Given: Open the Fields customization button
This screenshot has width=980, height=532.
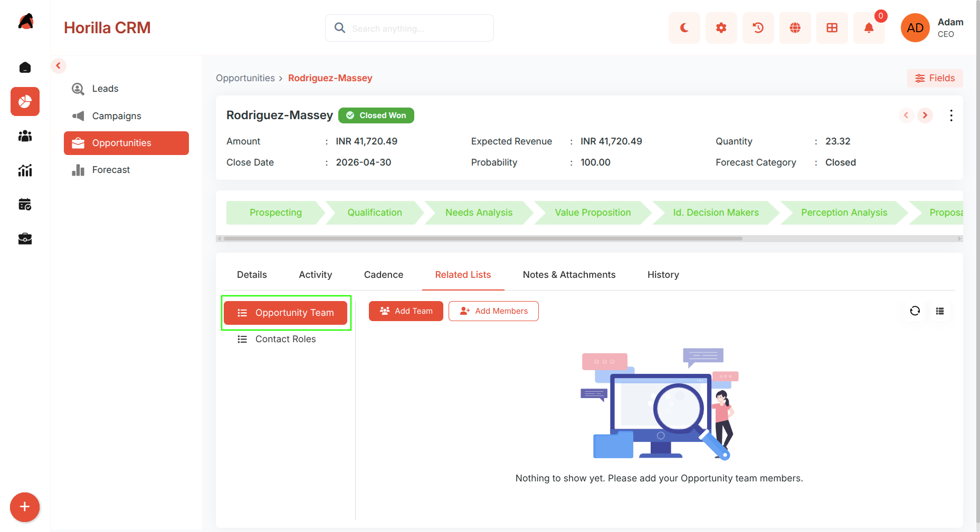Looking at the screenshot, I should coord(935,78).
